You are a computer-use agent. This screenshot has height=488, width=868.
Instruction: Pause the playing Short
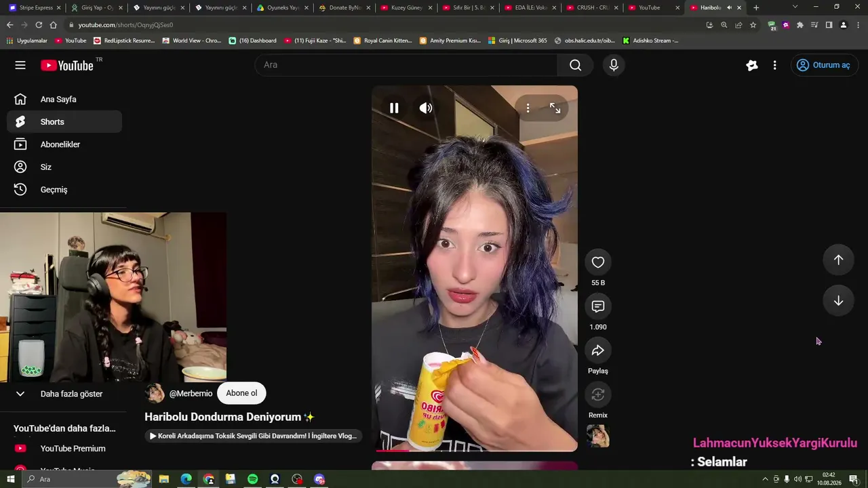point(394,108)
